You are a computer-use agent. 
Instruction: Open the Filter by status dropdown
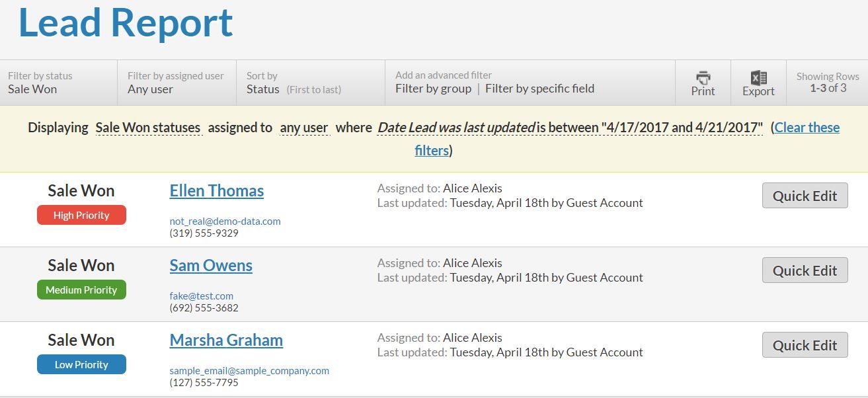[x=59, y=83]
